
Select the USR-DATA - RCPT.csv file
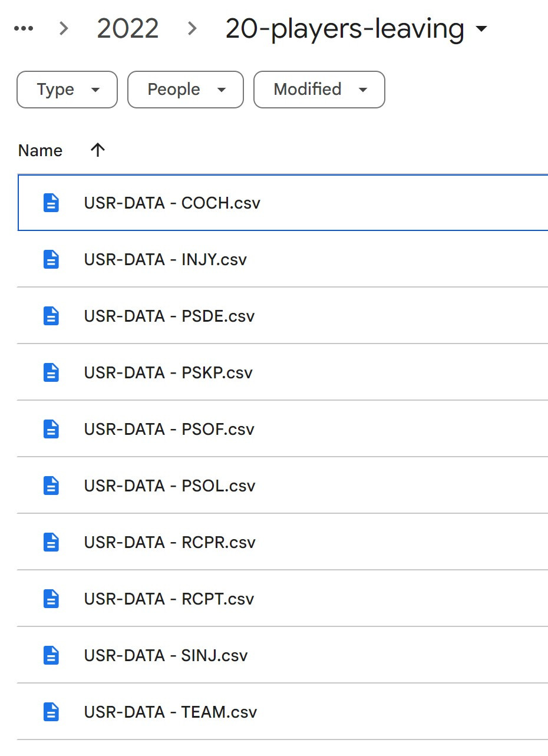tap(169, 599)
